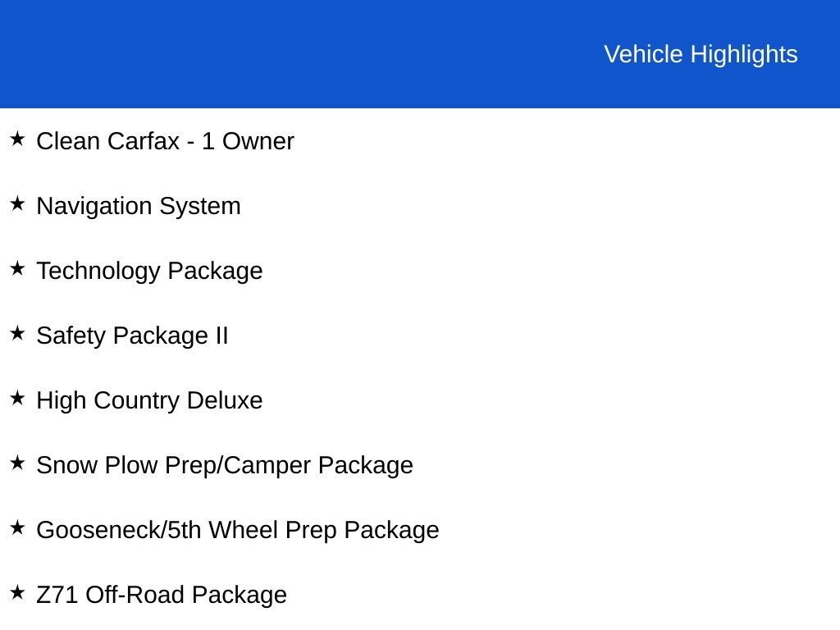This screenshot has width=840, height=630.
Task: Click the 'Snow Plow Prep' text
Action: click(126, 465)
